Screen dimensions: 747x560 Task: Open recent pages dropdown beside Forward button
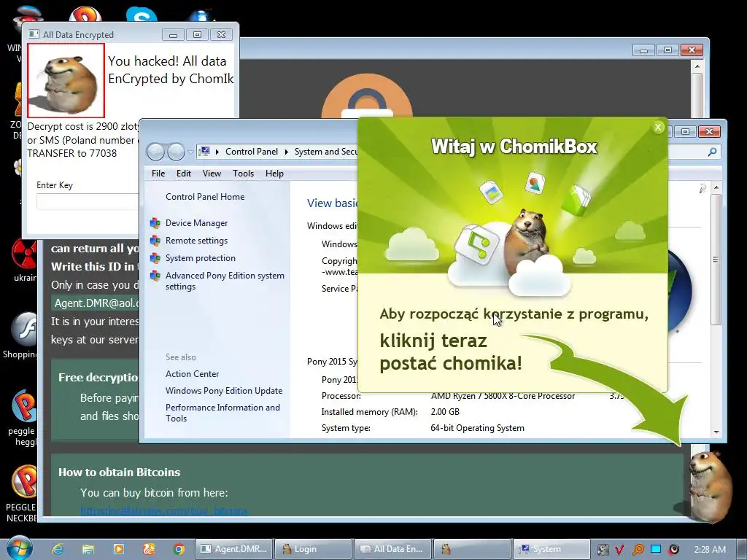pos(190,152)
